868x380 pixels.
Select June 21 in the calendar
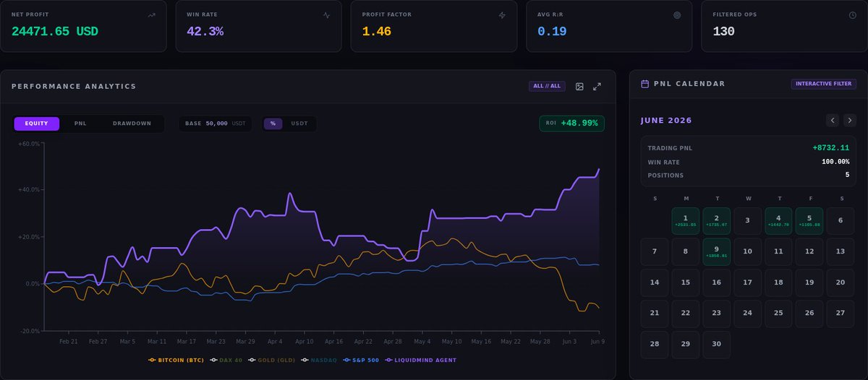coord(655,313)
